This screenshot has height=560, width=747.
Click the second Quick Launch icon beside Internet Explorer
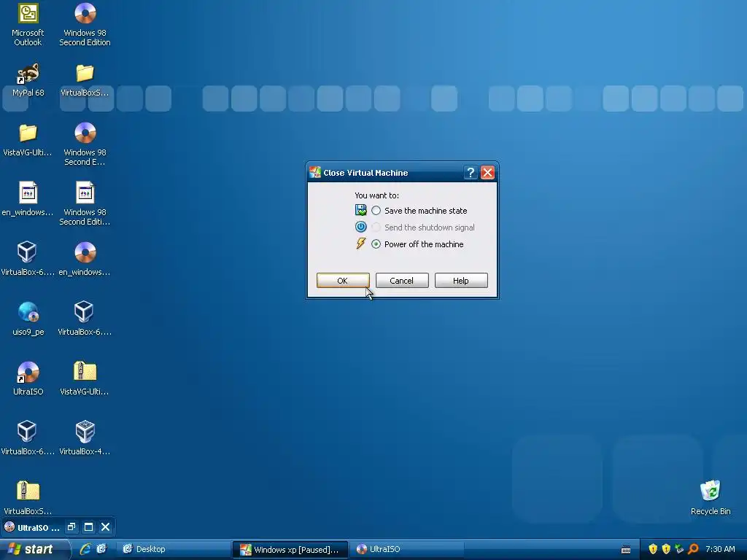click(x=101, y=549)
